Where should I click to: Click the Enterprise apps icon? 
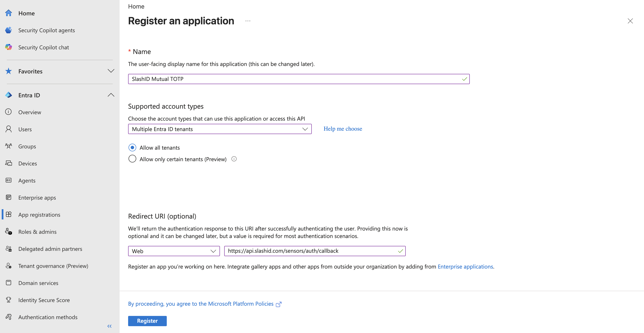[x=9, y=197]
